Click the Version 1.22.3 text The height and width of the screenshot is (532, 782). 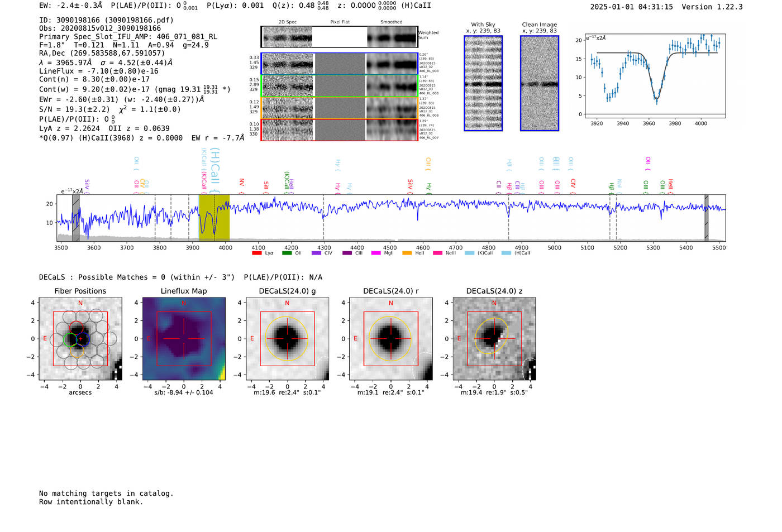[x=712, y=7]
